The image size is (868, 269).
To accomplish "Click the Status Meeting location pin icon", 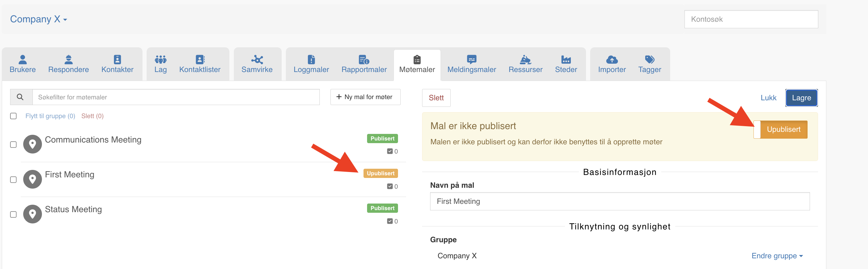I will 32,214.
